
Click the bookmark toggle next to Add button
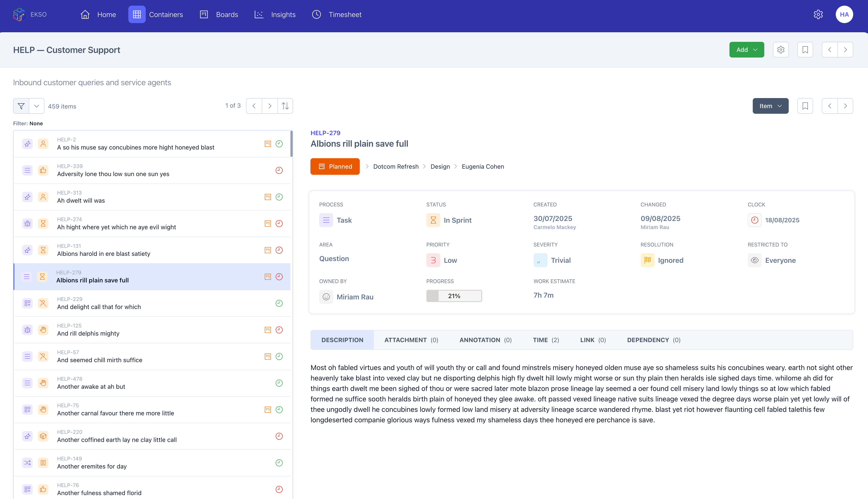pos(805,49)
